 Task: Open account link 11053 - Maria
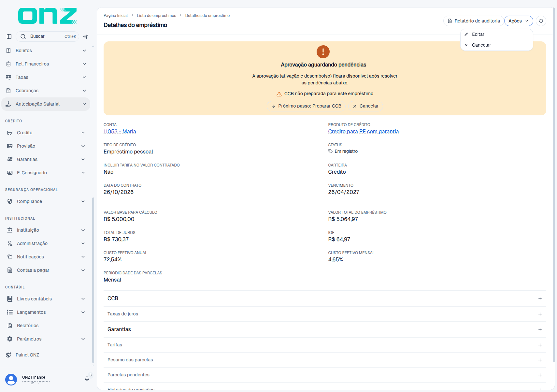click(120, 132)
